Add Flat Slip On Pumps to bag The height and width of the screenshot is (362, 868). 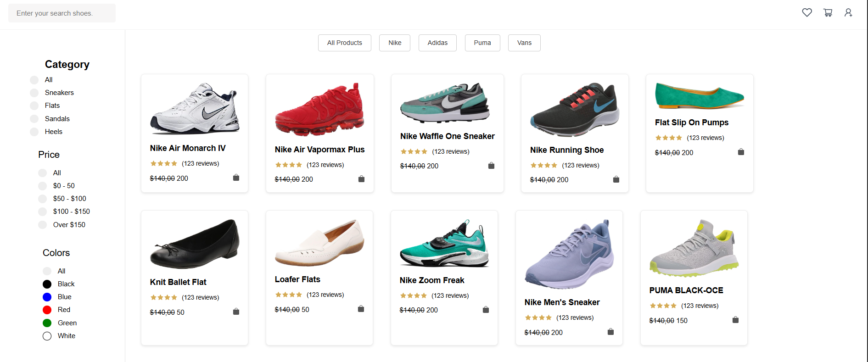pos(741,152)
